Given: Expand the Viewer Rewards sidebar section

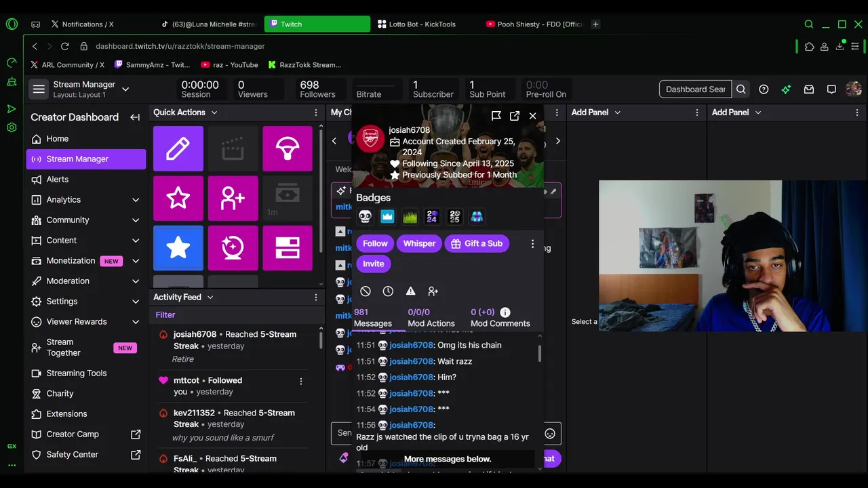Looking at the screenshot, I should (x=136, y=322).
